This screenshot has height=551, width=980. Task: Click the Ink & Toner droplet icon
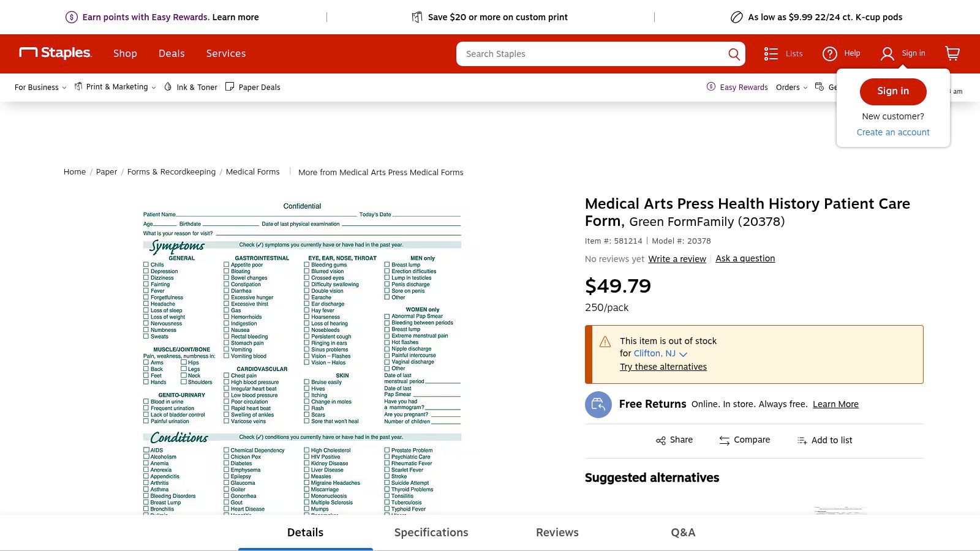pyautogui.click(x=168, y=87)
